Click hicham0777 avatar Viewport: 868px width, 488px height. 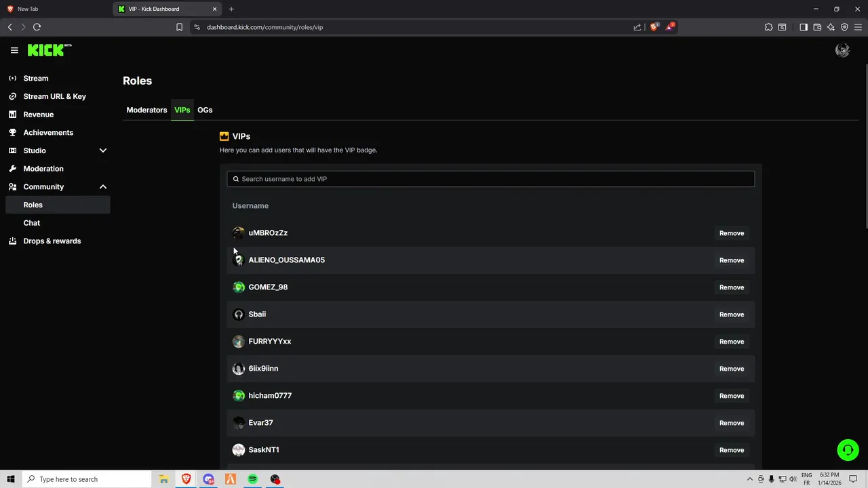pos(239,396)
